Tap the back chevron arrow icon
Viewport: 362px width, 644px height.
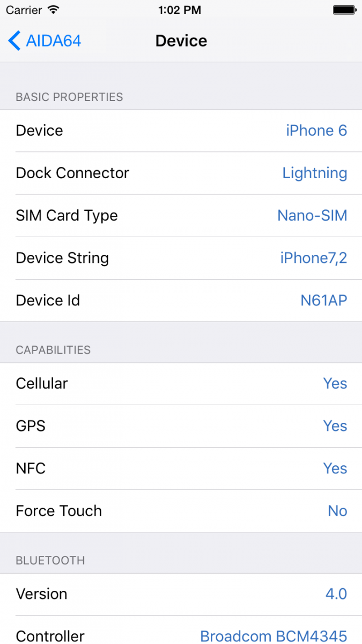[14, 41]
